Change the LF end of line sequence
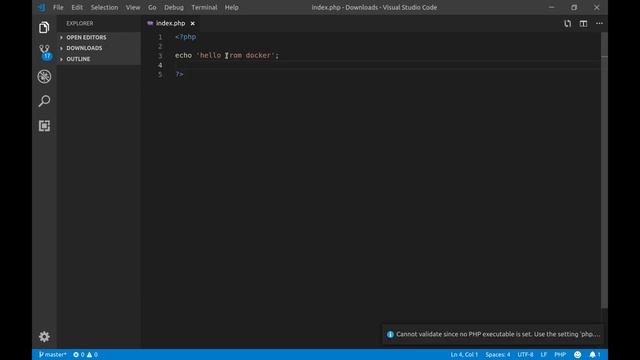640x360 pixels. [544, 354]
